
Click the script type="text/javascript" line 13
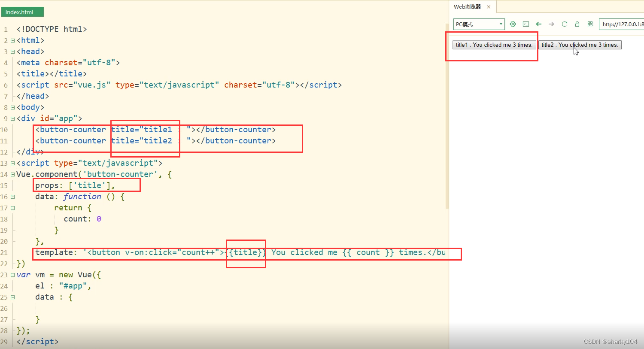(89, 163)
